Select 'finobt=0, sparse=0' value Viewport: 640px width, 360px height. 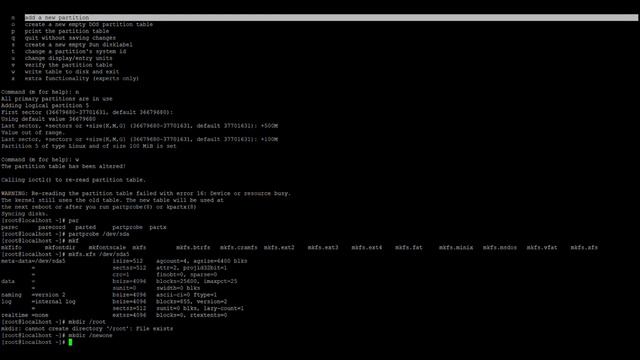(x=187, y=274)
